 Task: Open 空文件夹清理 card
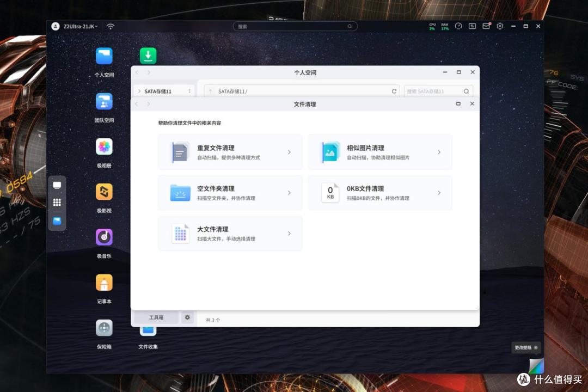pyautogui.click(x=230, y=192)
